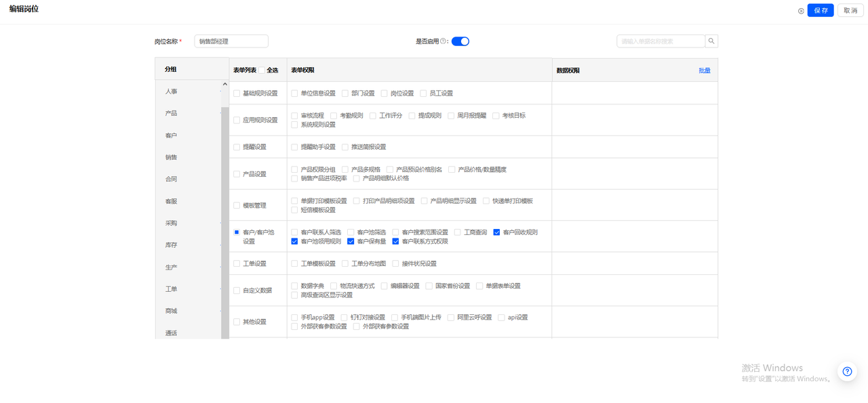Tick 推送简报设置 checkbox
868x403 pixels.
point(345,147)
